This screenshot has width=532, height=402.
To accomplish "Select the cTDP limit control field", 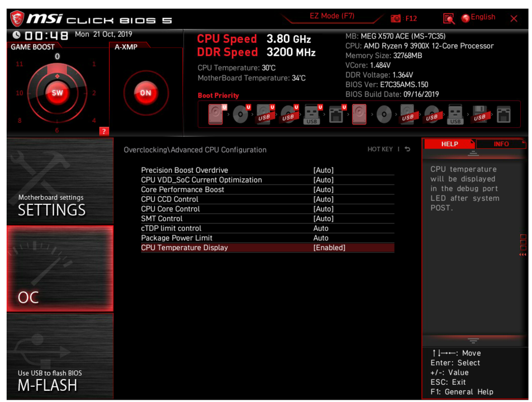I will pyautogui.click(x=267, y=228).
